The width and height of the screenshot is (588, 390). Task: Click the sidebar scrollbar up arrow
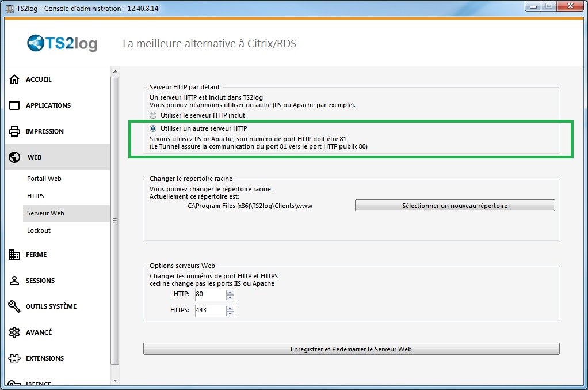pyautogui.click(x=115, y=71)
